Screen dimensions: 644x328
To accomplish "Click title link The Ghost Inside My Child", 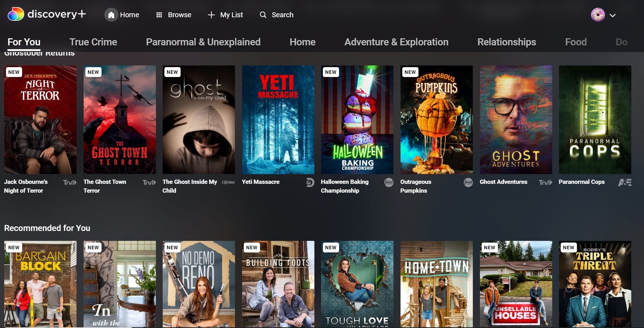I will click(190, 186).
